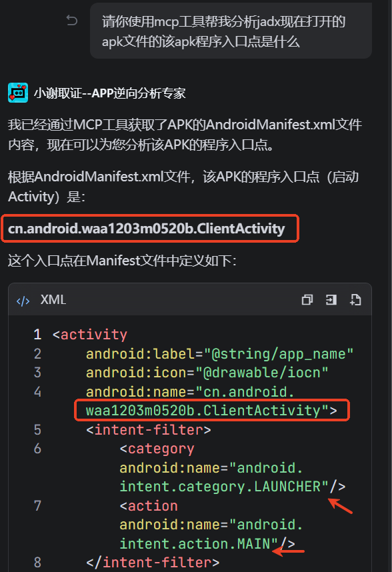The image size is (392, 572).
Task: Click the XML language label in code header
Action: tap(53, 300)
